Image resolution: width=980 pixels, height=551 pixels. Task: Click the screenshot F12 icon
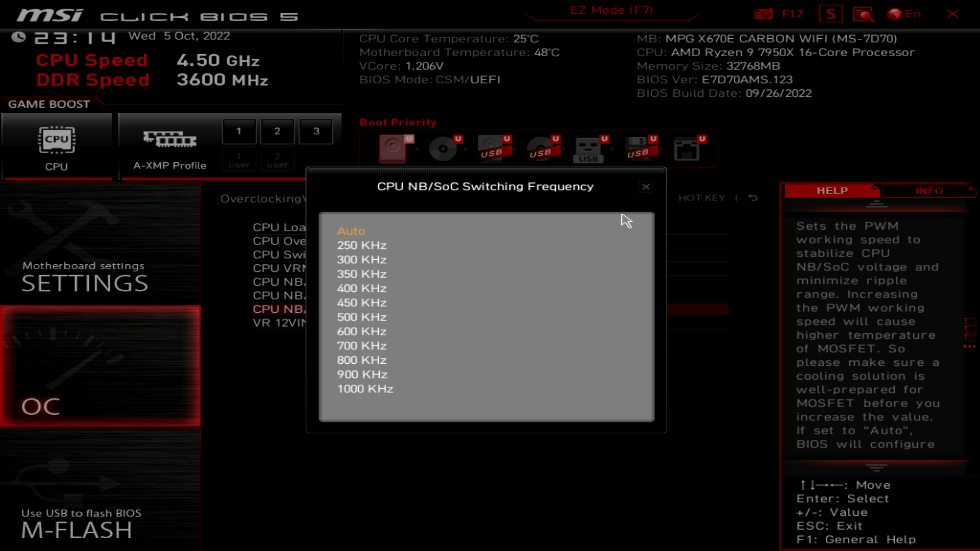tap(763, 13)
